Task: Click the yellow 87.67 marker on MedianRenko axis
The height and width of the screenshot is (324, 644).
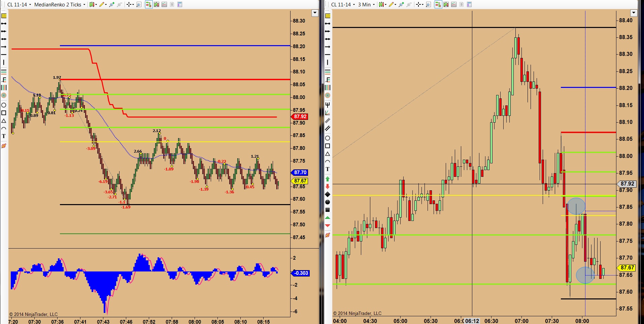Action: click(x=299, y=181)
